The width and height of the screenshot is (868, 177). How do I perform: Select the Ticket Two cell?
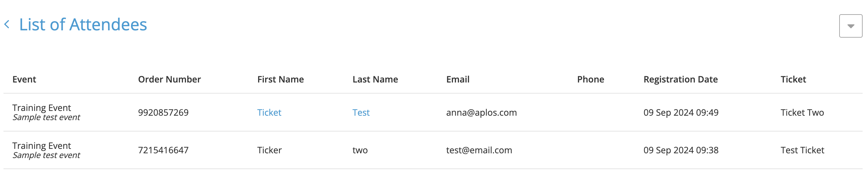pos(802,113)
